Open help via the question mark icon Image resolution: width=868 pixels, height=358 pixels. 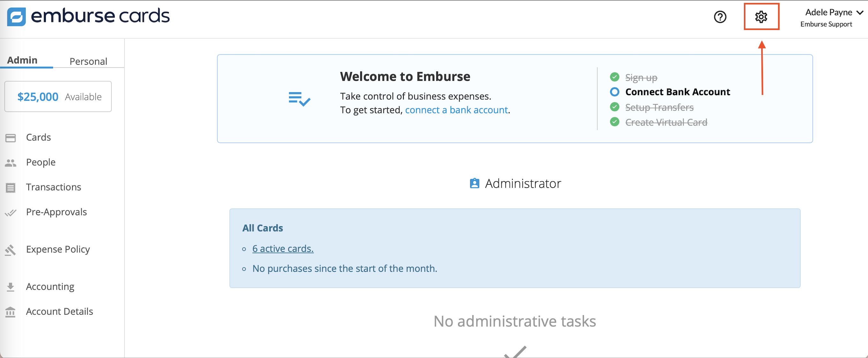(x=720, y=17)
